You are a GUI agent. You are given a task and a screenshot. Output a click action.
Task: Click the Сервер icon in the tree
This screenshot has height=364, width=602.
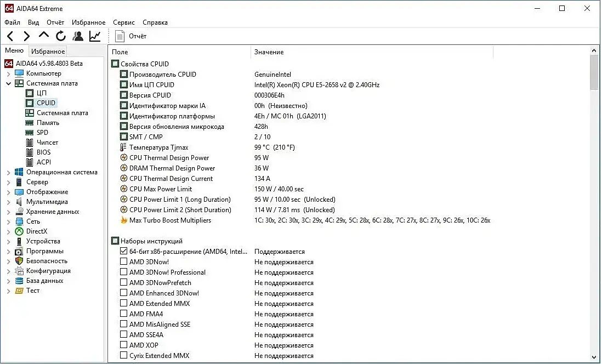pos(19,182)
